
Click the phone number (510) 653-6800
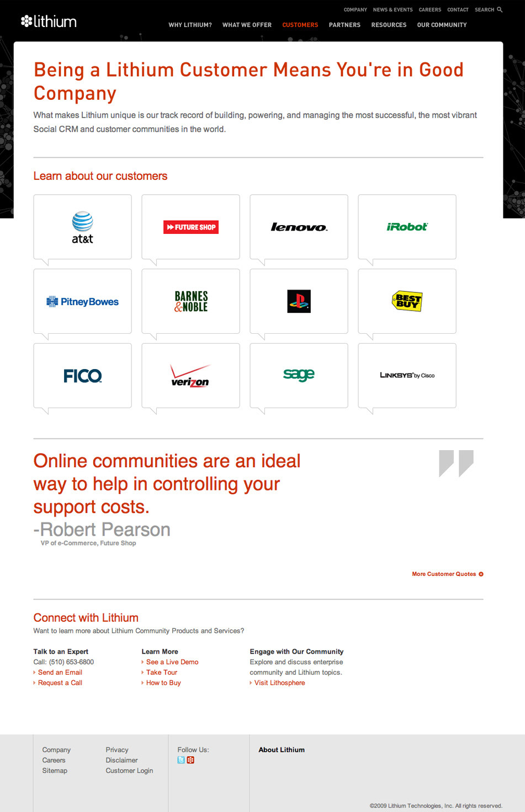click(x=71, y=662)
